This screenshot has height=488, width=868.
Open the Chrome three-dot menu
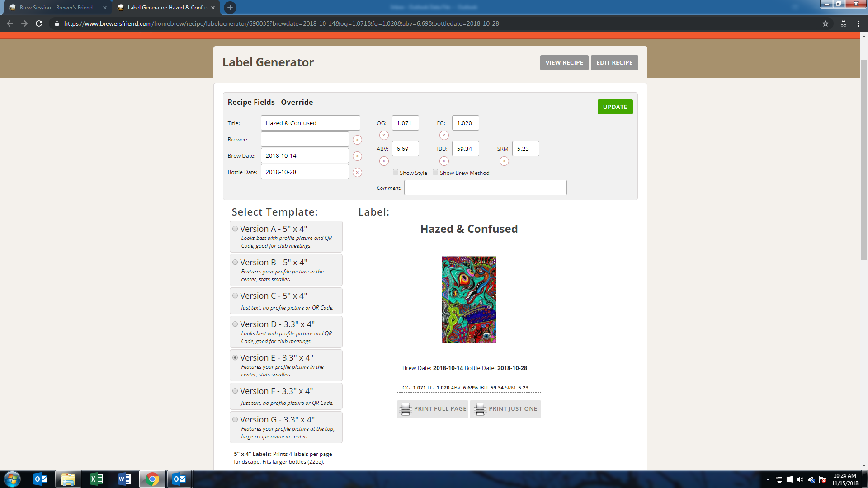[858, 23]
